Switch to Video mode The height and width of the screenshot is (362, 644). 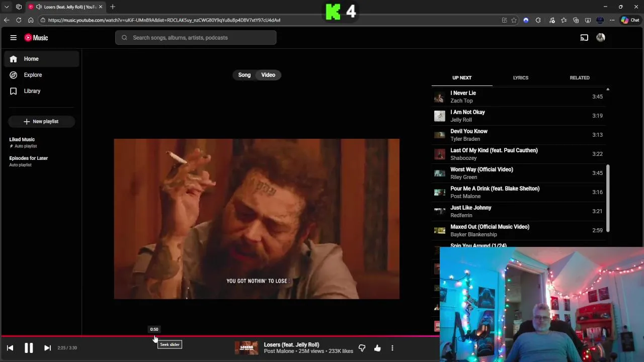pos(268,75)
